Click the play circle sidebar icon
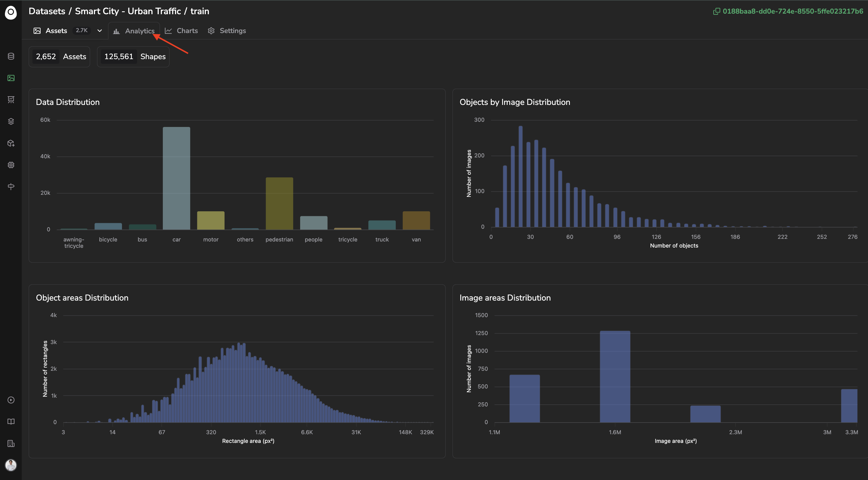868x480 pixels. pyautogui.click(x=11, y=400)
